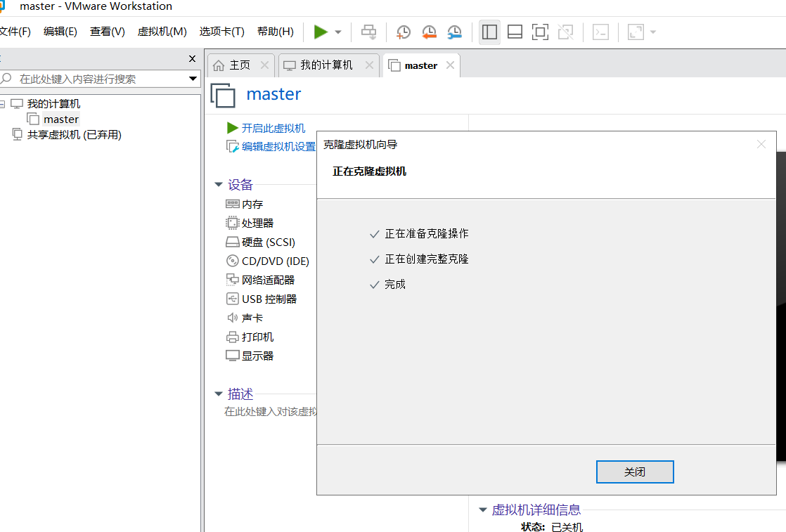Click the 正在准备克隆操作 step text

point(426,233)
